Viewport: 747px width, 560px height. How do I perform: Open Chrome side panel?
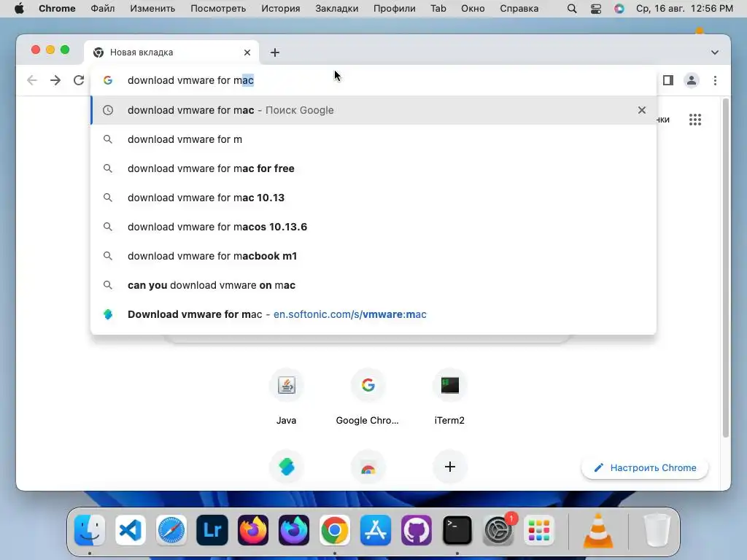(x=668, y=80)
